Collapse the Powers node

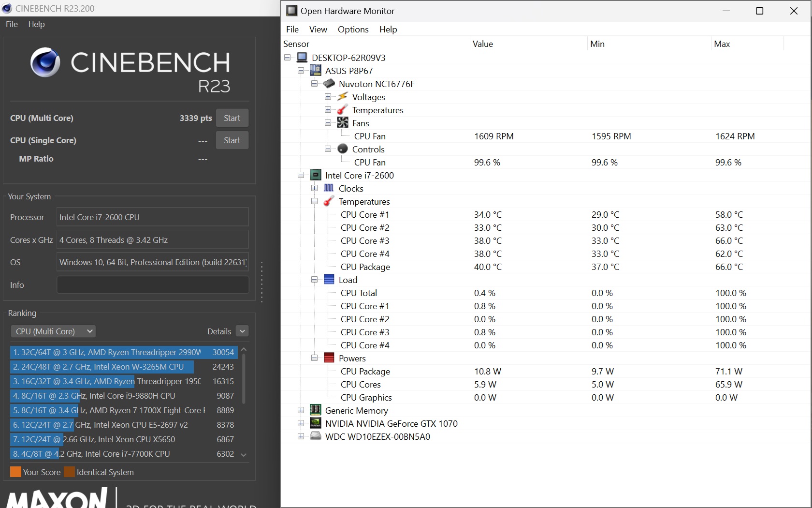pyautogui.click(x=315, y=358)
